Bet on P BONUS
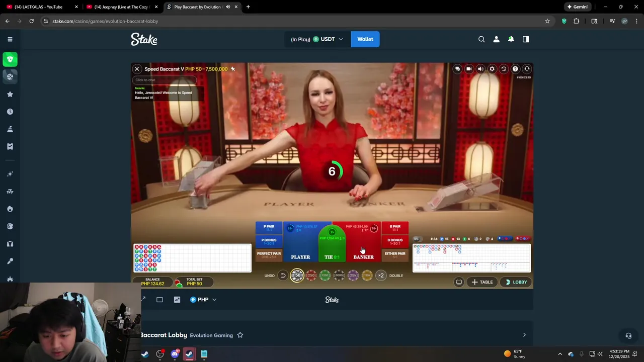This screenshot has height=362, width=644. tap(269, 241)
